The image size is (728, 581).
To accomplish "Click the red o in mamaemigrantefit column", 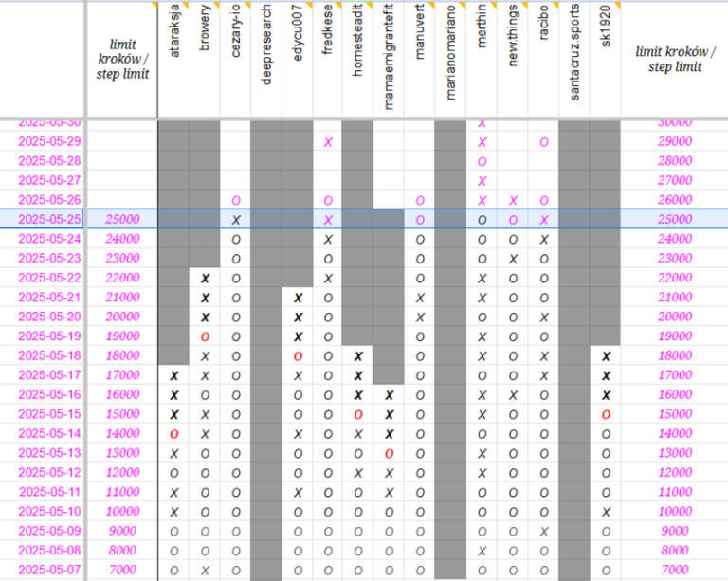I will tap(389, 454).
